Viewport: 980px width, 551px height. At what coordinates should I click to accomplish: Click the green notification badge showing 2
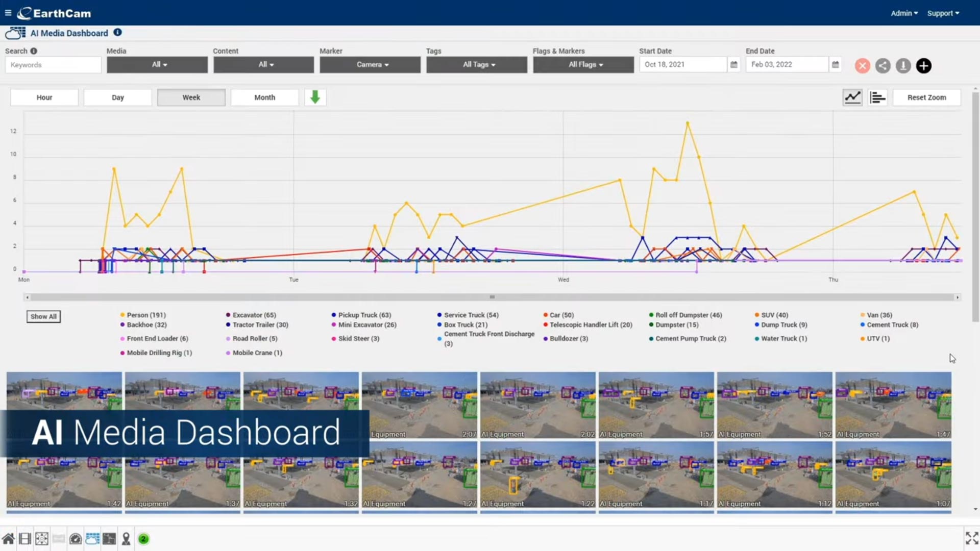tap(143, 539)
